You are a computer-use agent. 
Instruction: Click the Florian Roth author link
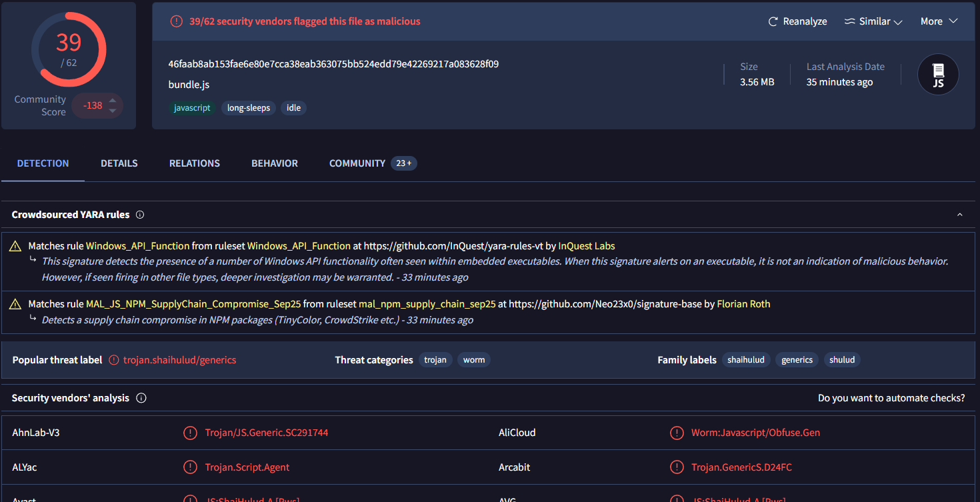tap(743, 304)
